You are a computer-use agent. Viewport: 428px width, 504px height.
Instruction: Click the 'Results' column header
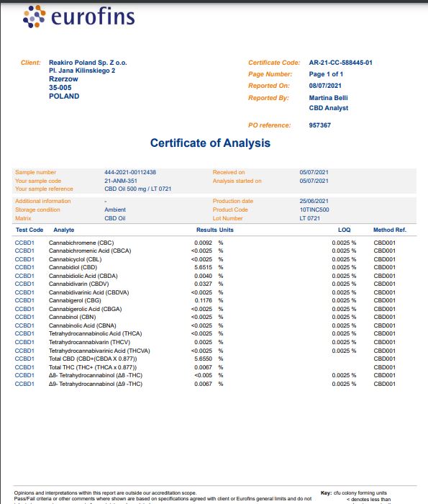pos(206,230)
